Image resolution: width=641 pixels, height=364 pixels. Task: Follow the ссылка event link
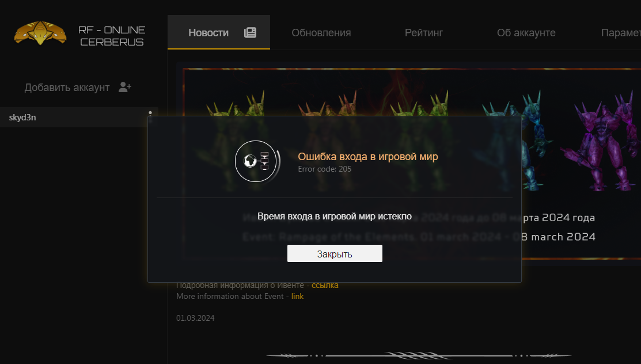tap(325, 285)
